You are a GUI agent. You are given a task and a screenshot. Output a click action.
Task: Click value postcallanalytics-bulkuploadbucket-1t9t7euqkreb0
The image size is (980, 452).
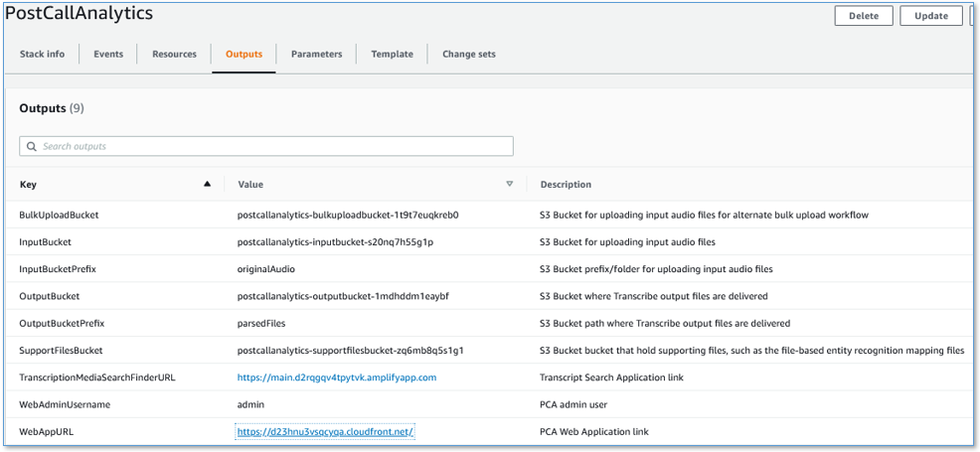click(x=348, y=215)
